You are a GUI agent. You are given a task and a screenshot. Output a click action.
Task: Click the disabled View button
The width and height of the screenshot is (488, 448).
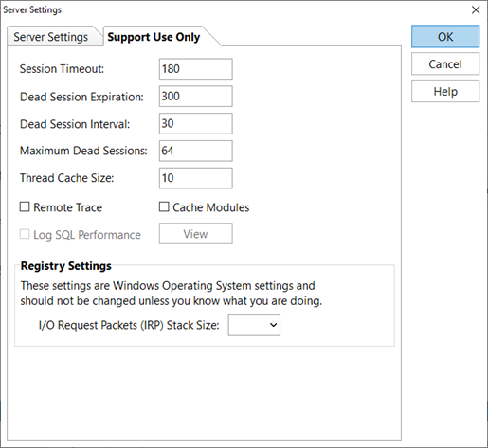(x=196, y=234)
